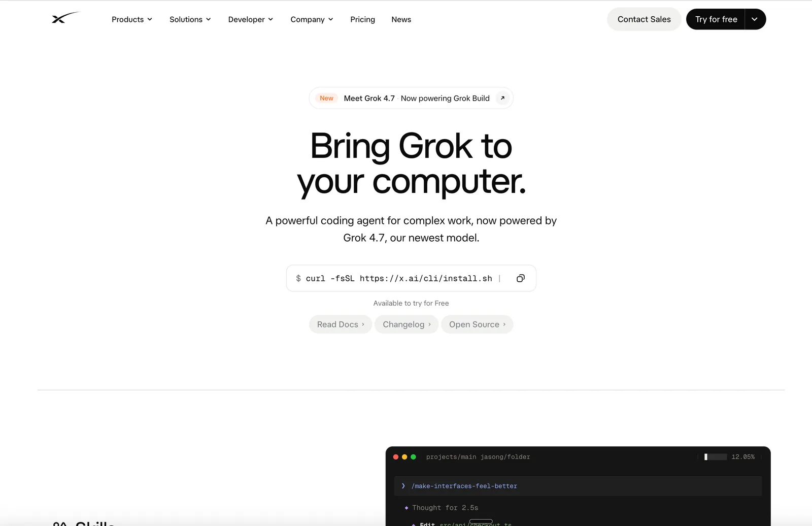Open the Developer dropdown menu
This screenshot has width=812, height=526.
click(x=251, y=19)
